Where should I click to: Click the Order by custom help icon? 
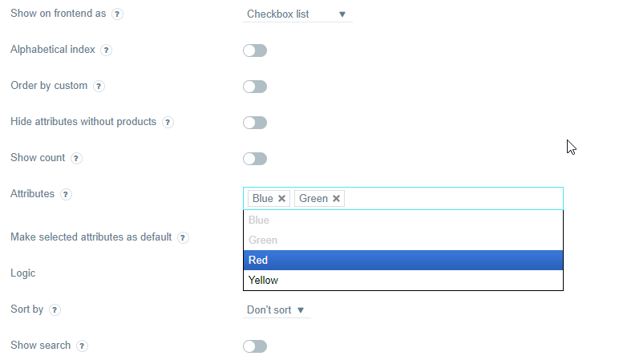99,86
